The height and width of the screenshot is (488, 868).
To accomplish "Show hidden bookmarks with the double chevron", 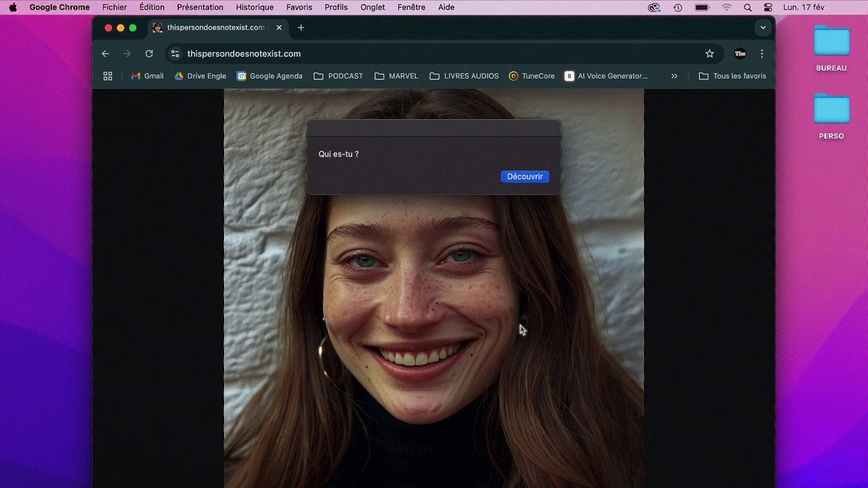I will pos(674,76).
